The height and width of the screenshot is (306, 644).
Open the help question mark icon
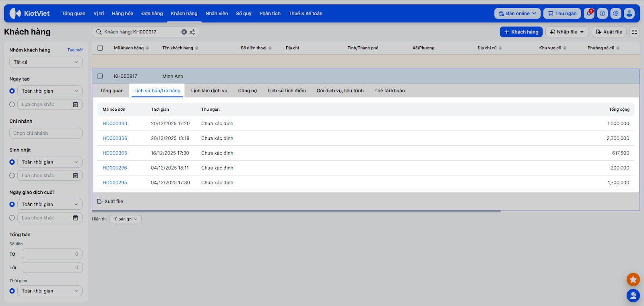[602, 14]
